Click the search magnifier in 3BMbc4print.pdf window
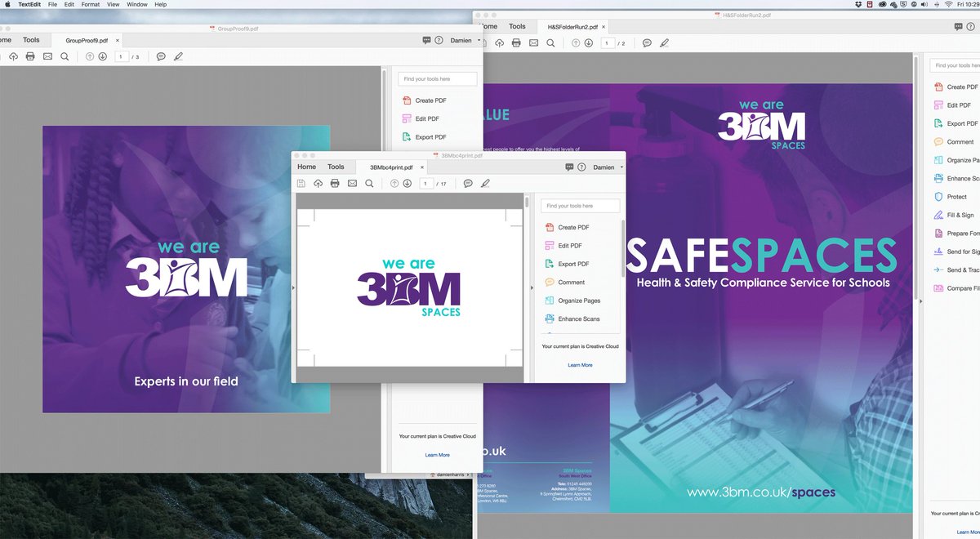The image size is (980, 539). (x=369, y=184)
